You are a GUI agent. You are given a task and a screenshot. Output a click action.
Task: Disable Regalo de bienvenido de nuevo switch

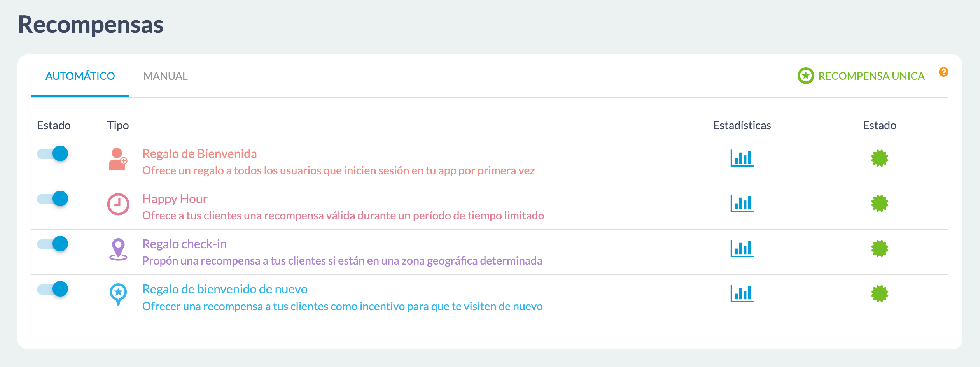coord(53,289)
